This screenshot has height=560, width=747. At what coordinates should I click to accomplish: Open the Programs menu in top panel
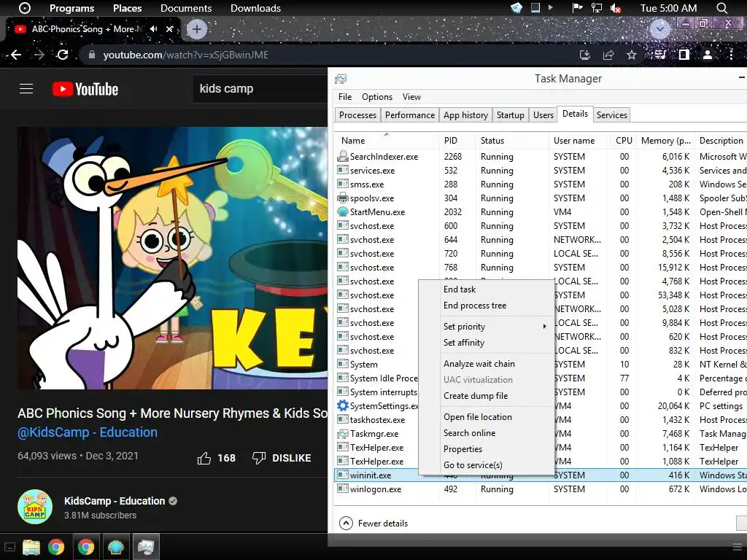point(71,8)
